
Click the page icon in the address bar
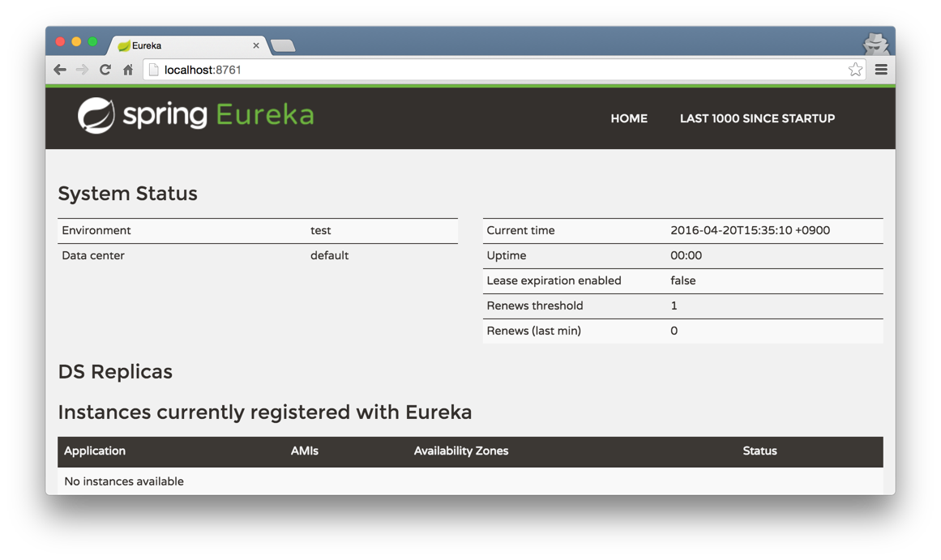coord(154,70)
